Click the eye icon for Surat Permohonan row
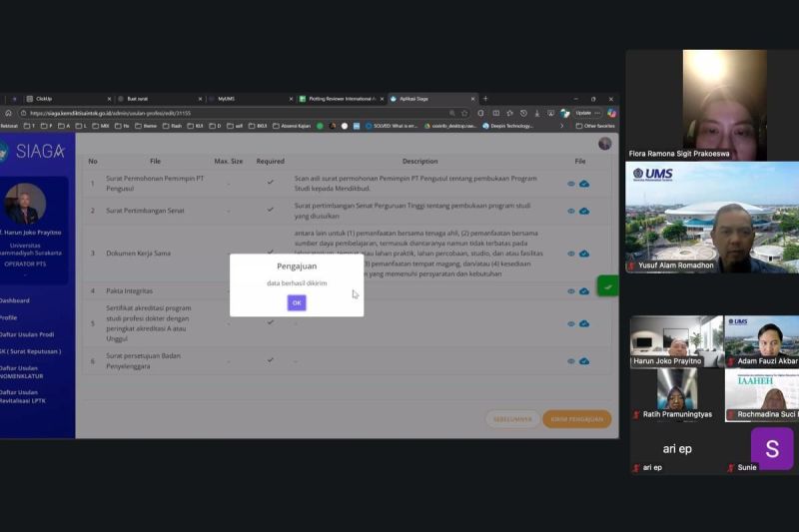 (571, 184)
